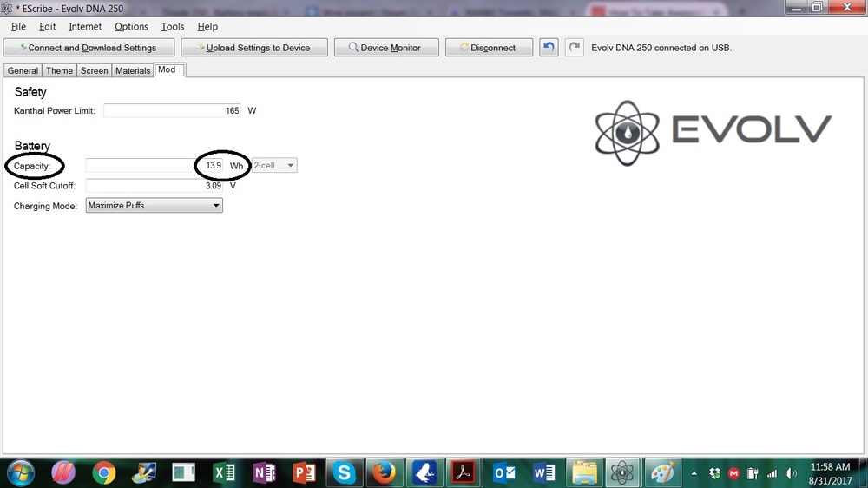The width and height of the screenshot is (868, 488).
Task: Click the Windows Start button
Action: (21, 473)
